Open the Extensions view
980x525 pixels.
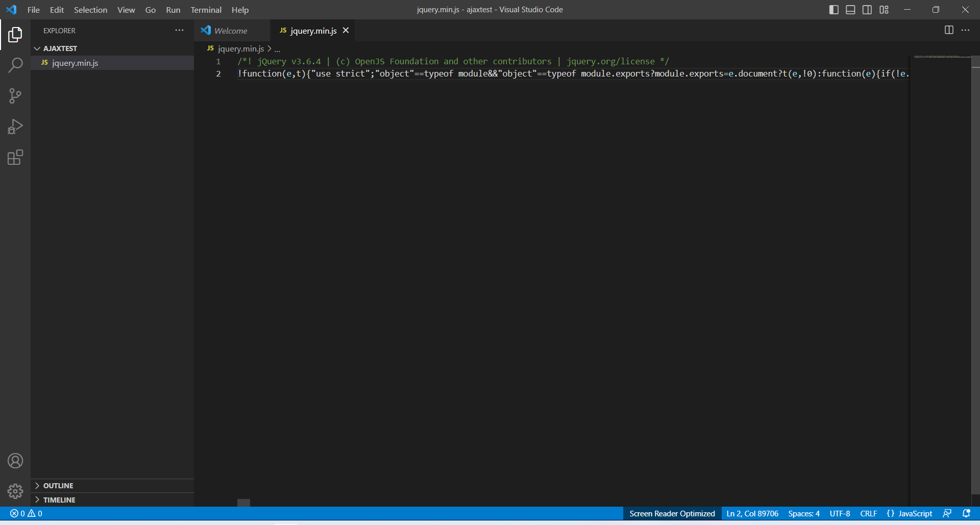click(15, 157)
